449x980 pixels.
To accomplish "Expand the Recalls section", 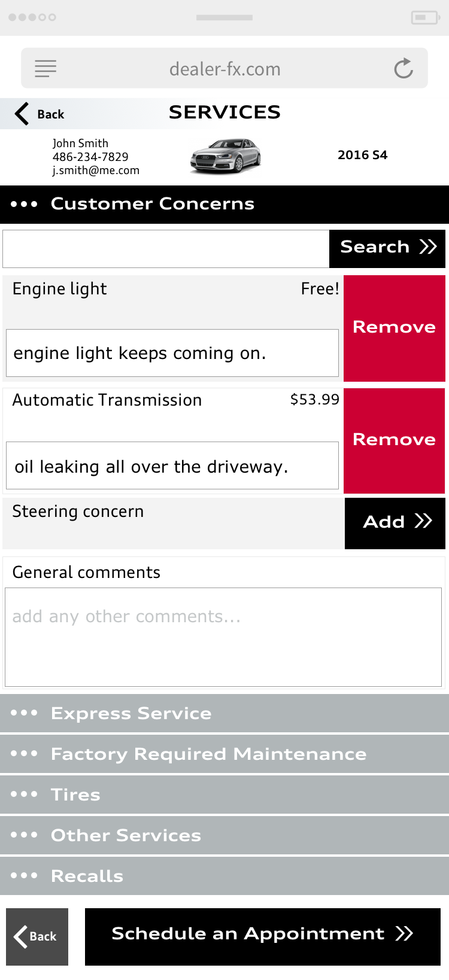I will click(224, 876).
